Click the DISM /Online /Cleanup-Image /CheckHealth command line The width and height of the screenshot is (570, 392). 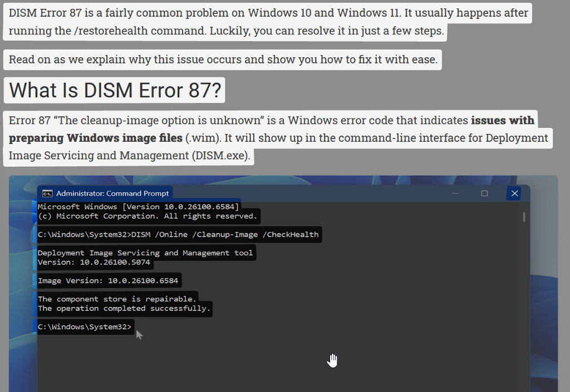[178, 234]
